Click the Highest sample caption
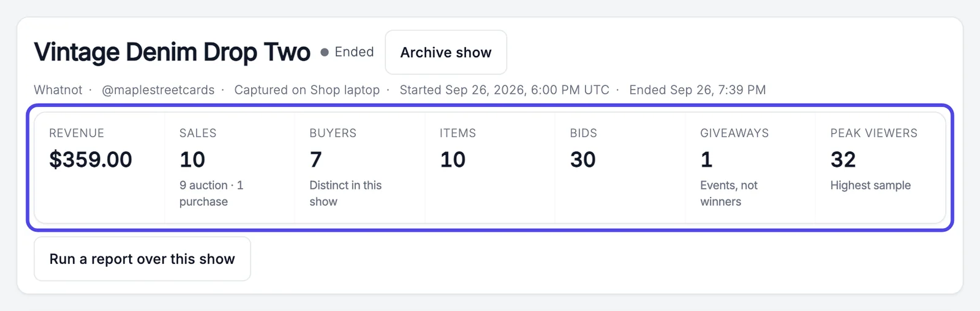 (x=870, y=185)
